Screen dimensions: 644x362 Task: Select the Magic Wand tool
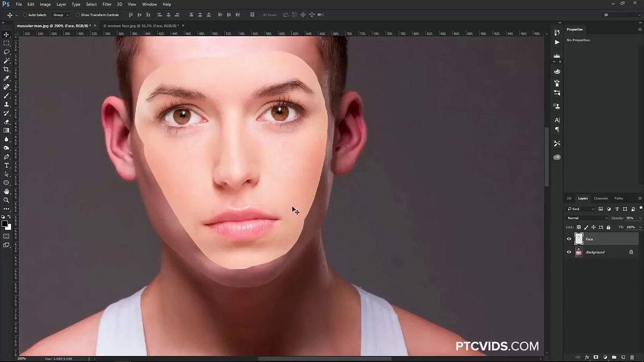point(7,60)
